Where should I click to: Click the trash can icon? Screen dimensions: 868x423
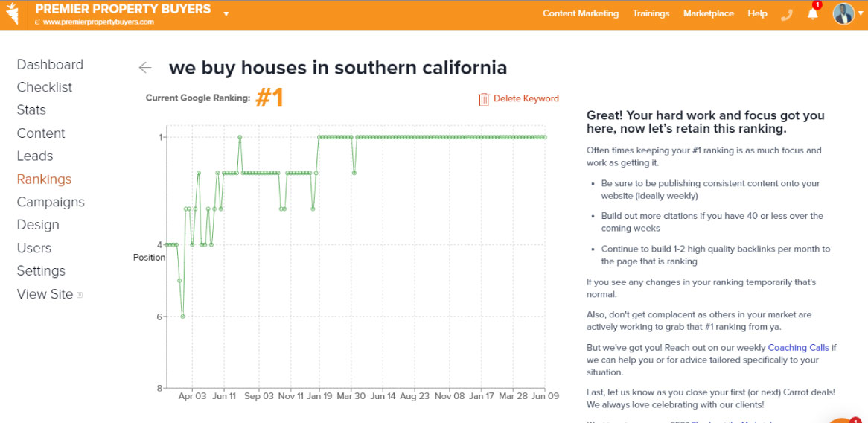[484, 98]
